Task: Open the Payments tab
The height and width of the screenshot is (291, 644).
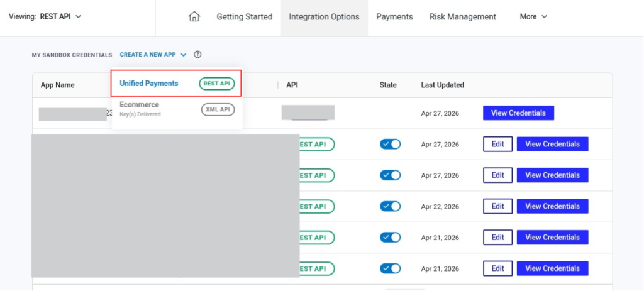Action: (x=394, y=17)
